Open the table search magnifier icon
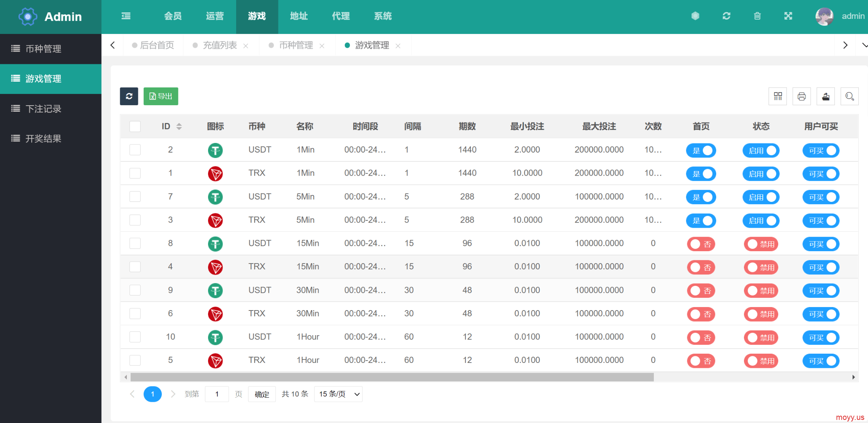Viewport: 868px width, 423px height. (x=849, y=96)
